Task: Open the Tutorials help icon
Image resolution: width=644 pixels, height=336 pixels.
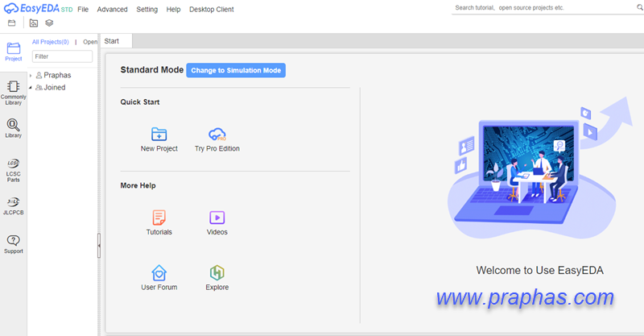Action: (x=159, y=223)
